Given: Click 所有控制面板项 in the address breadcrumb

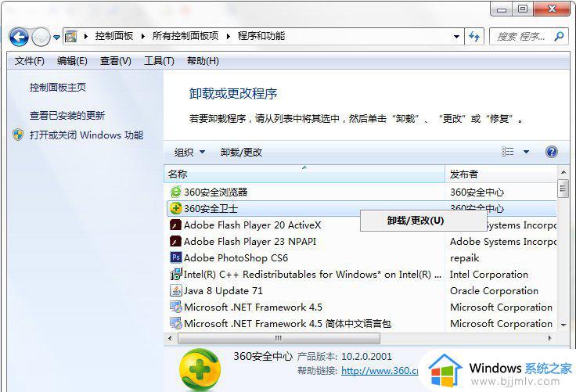Looking at the screenshot, I should click(185, 36).
